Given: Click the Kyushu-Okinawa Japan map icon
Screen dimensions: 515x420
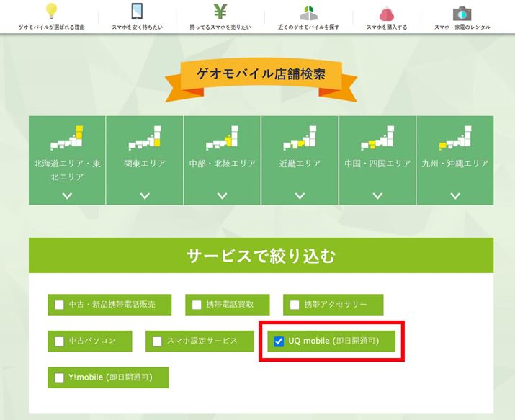Looking at the screenshot, I should (x=455, y=138).
